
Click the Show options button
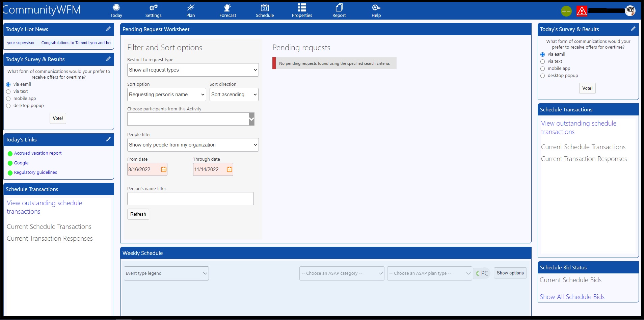(510, 273)
